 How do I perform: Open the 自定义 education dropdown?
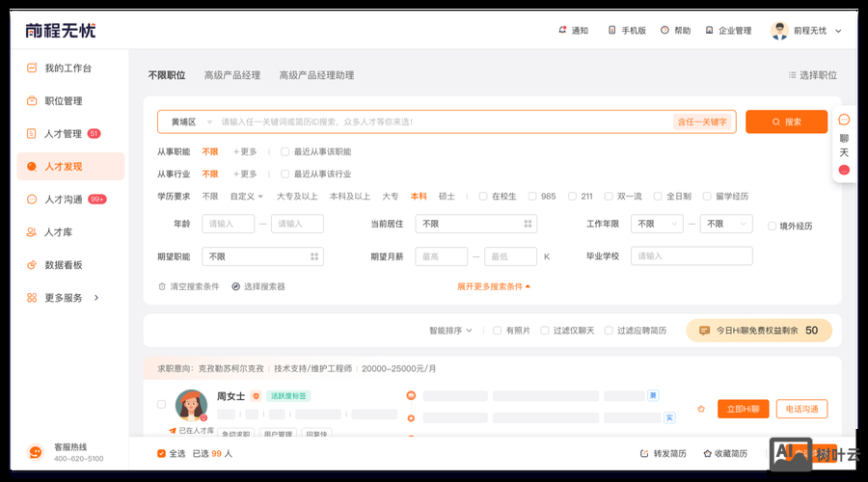coord(246,197)
